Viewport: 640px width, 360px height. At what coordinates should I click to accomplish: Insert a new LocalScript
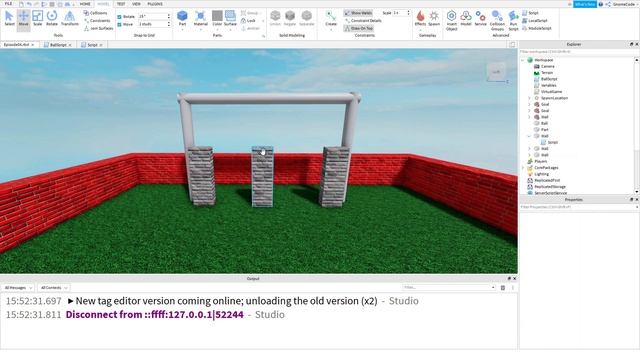535,20
